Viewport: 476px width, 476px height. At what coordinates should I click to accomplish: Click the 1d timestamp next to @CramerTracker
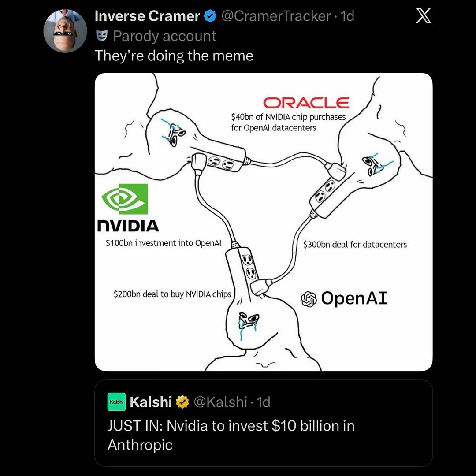pyautogui.click(x=347, y=16)
